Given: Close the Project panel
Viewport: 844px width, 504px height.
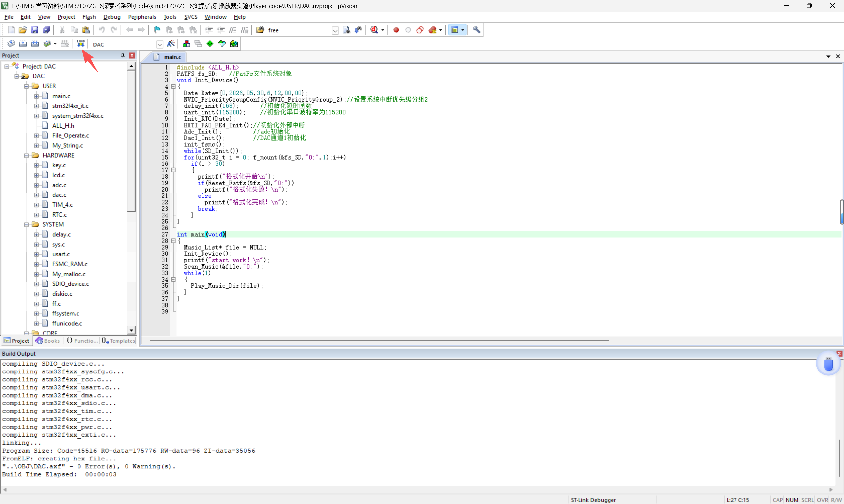Looking at the screenshot, I should click(132, 55).
